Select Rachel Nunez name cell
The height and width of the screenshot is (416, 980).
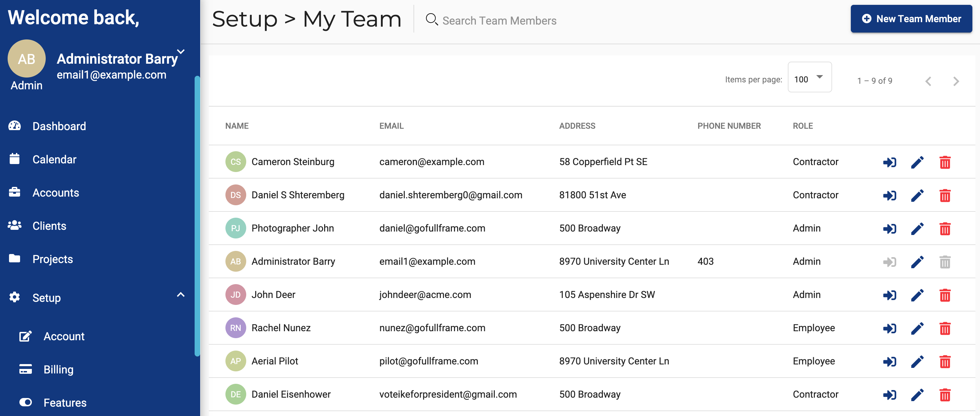281,328
